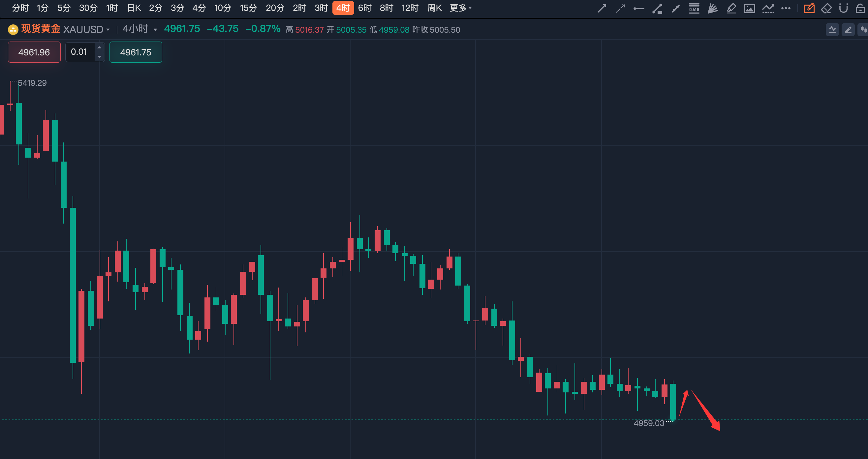This screenshot has height=459, width=868.
Task: Select the solid arrow trend line tool
Action: 602,8
